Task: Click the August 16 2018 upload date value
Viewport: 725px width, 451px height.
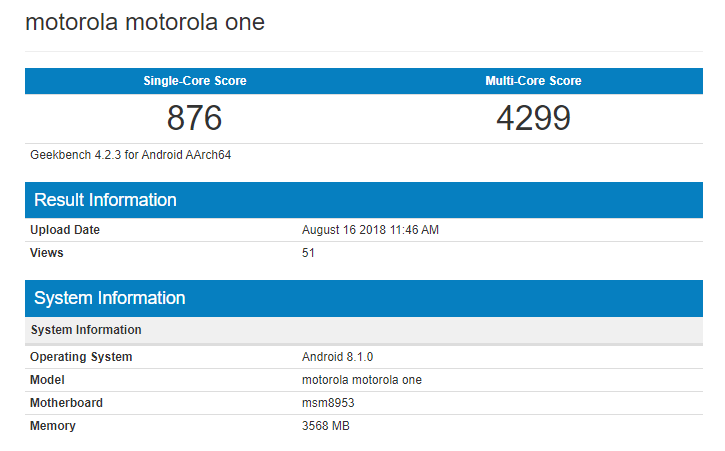Action: pyautogui.click(x=370, y=230)
